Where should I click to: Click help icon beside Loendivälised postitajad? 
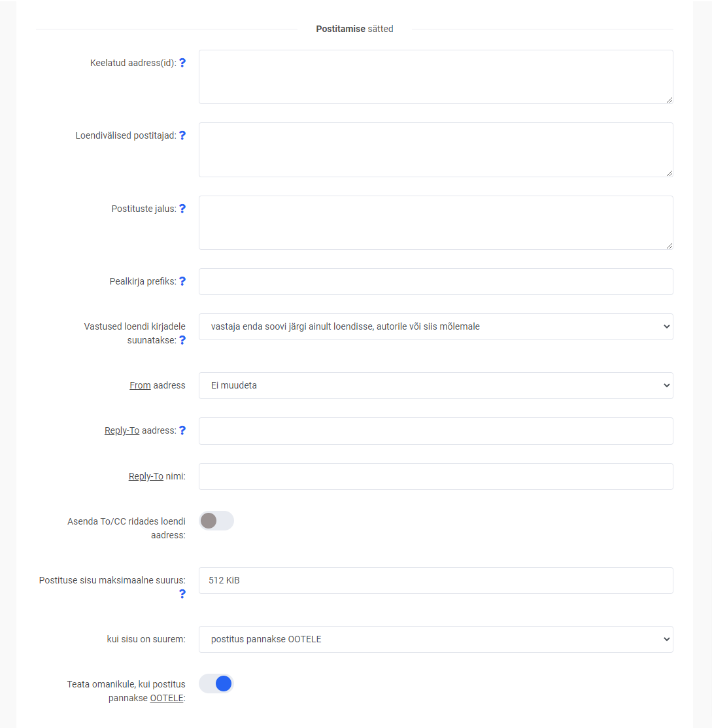point(182,135)
